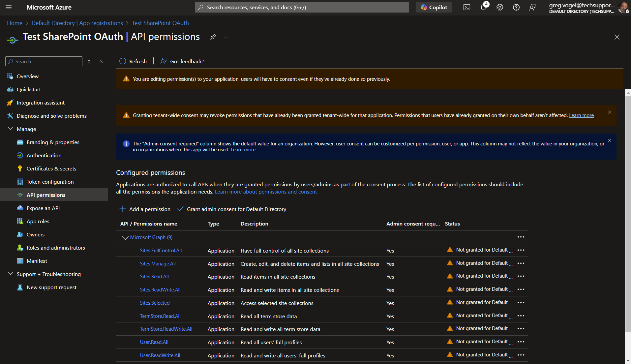This screenshot has height=364, width=631.
Task: Open the Copilot button
Action: coord(434,7)
